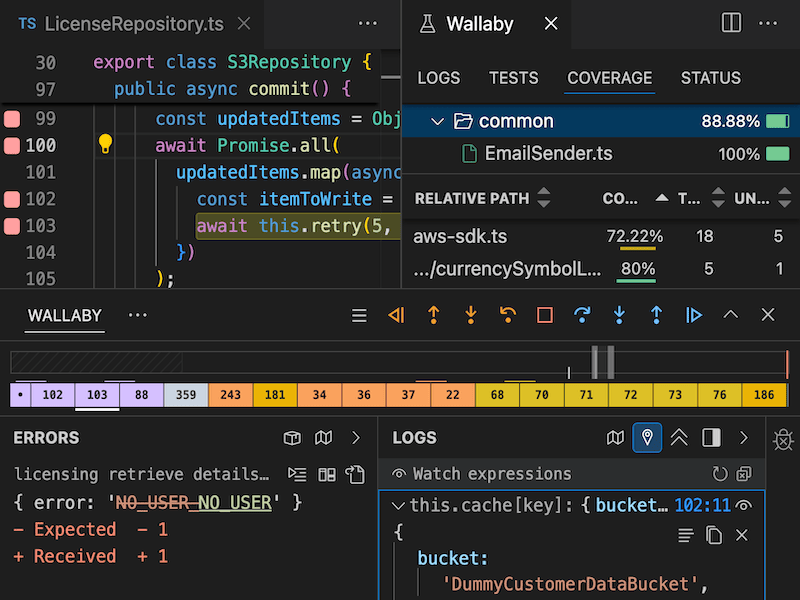The width and height of the screenshot is (800, 600).
Task: Open the debugger list menu icon
Action: click(x=359, y=315)
